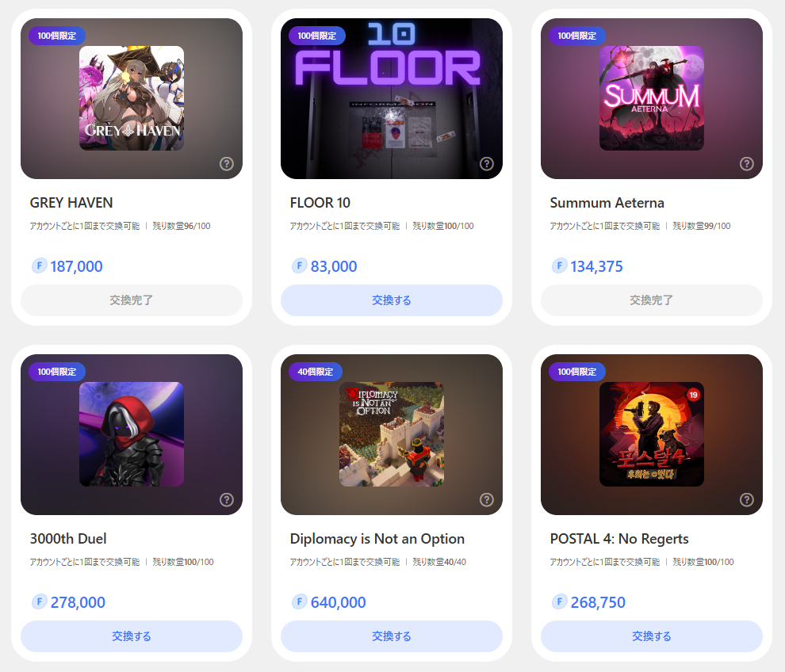Click the F coin icon beside 83,000
The height and width of the screenshot is (672, 785).
click(x=300, y=266)
